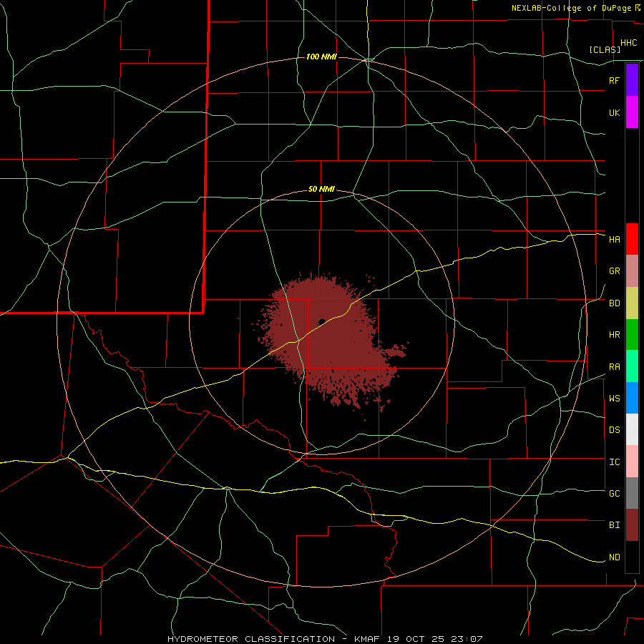Click the IC light pink color swatch
The image size is (644, 644).
click(x=632, y=462)
